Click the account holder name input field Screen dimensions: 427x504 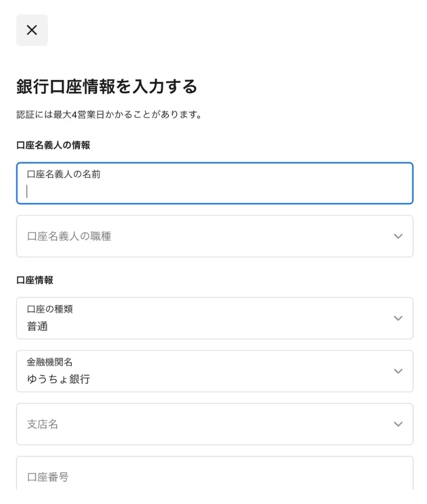pyautogui.click(x=214, y=191)
